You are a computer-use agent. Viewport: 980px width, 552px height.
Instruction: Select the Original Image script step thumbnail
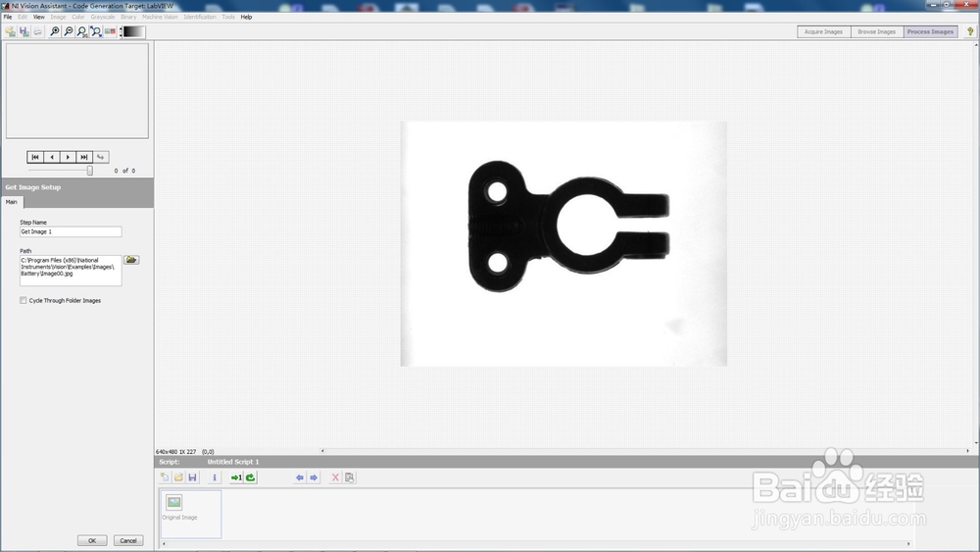pos(191,514)
